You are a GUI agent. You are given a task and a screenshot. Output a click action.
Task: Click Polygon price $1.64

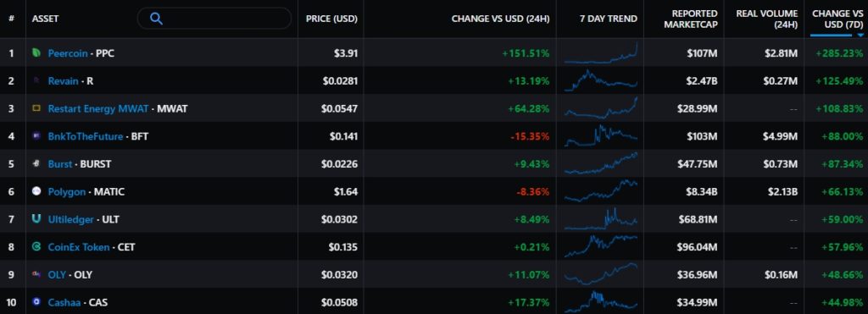coord(346,192)
